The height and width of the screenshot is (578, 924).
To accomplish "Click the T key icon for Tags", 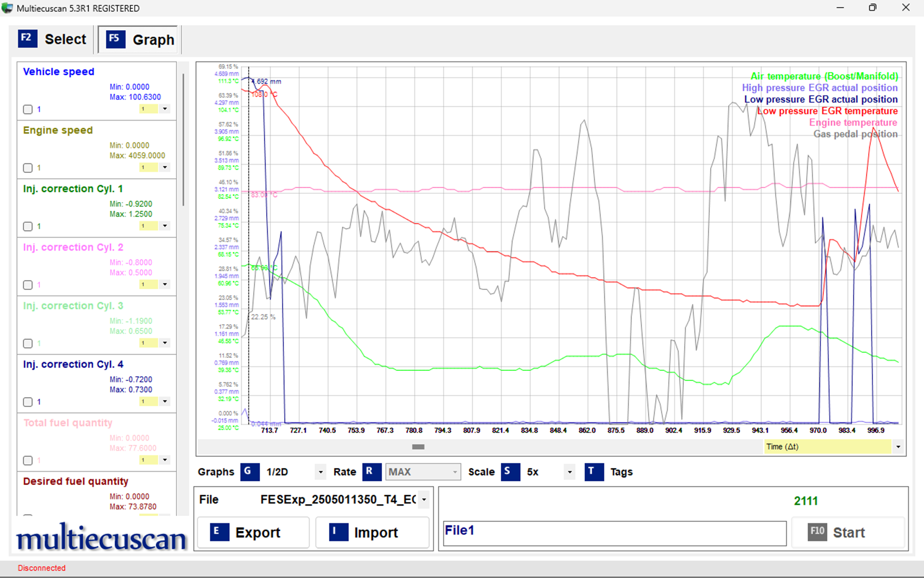I will 594,472.
